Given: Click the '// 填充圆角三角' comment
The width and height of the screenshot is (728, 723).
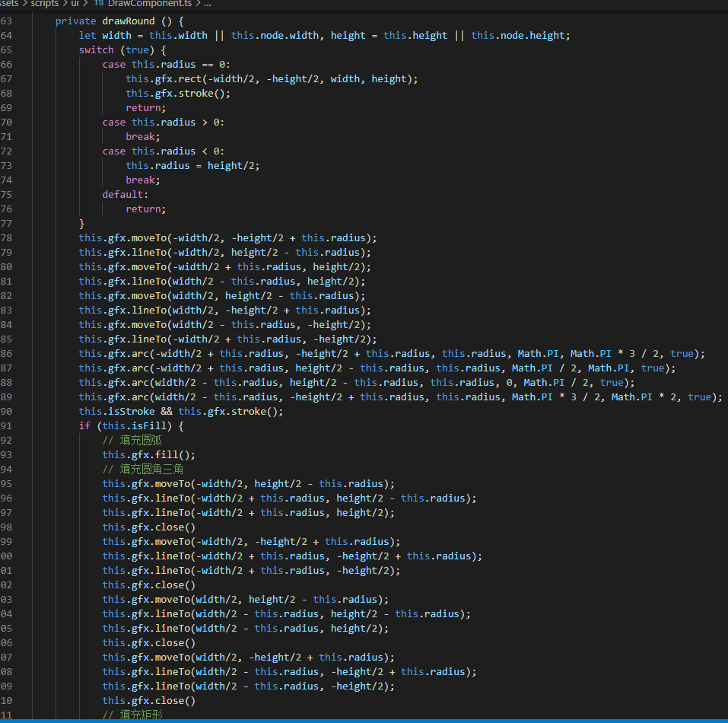Looking at the screenshot, I should [143, 469].
